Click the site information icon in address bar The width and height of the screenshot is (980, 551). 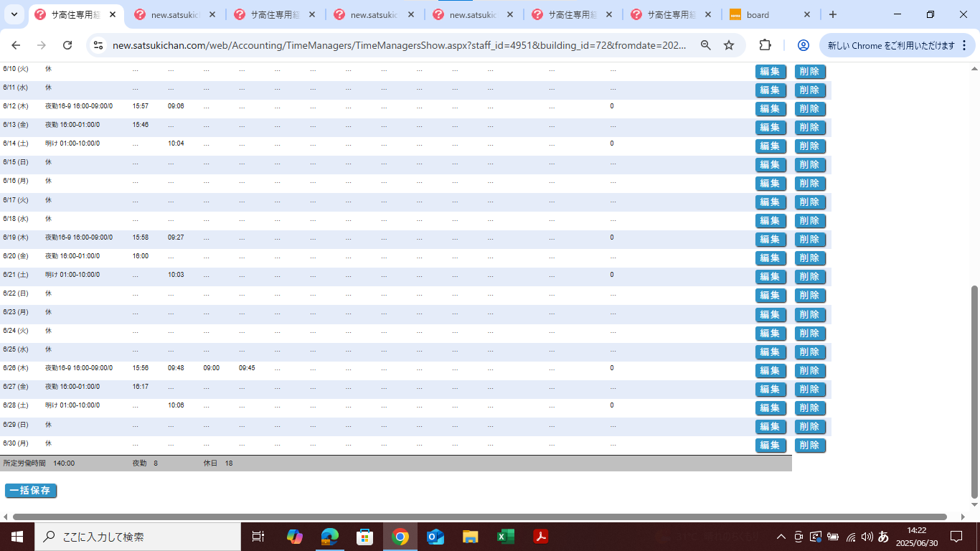[x=98, y=45]
